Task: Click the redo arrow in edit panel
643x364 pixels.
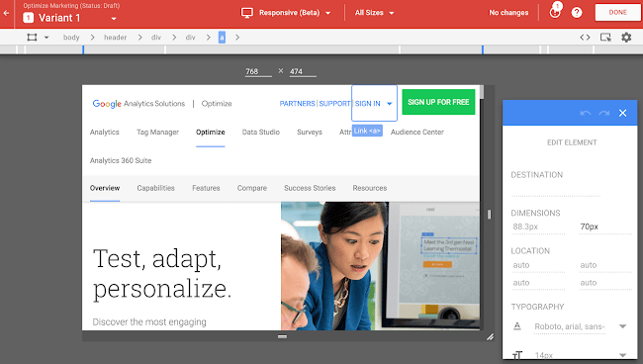Action: pos(604,113)
